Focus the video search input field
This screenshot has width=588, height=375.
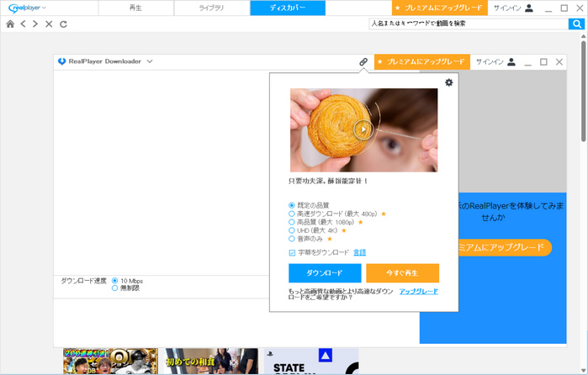469,24
